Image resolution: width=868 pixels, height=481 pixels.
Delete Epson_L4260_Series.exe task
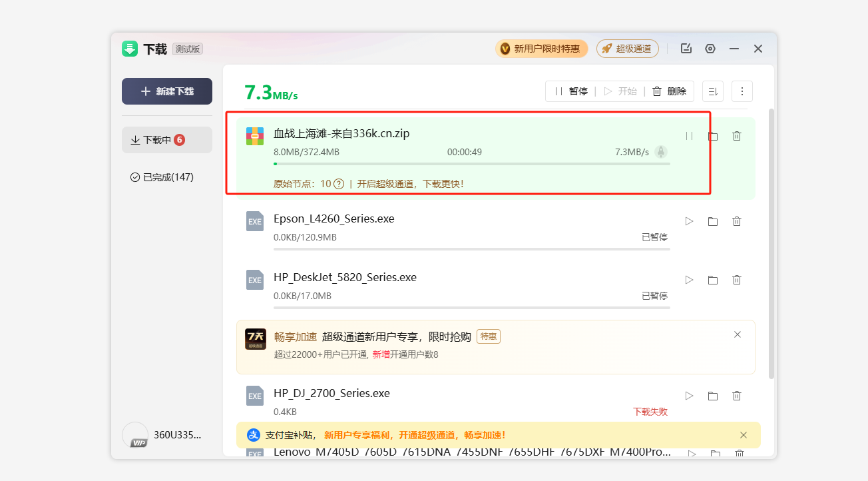737,221
